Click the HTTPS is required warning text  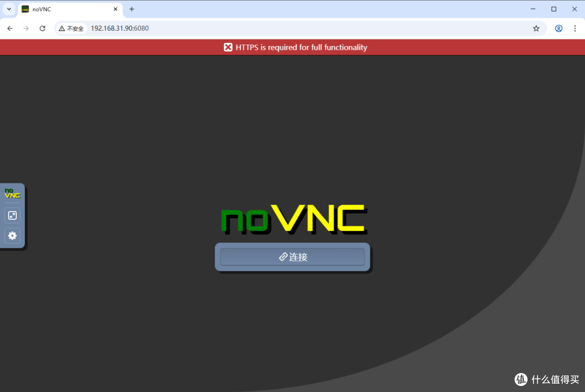pyautogui.click(x=301, y=47)
